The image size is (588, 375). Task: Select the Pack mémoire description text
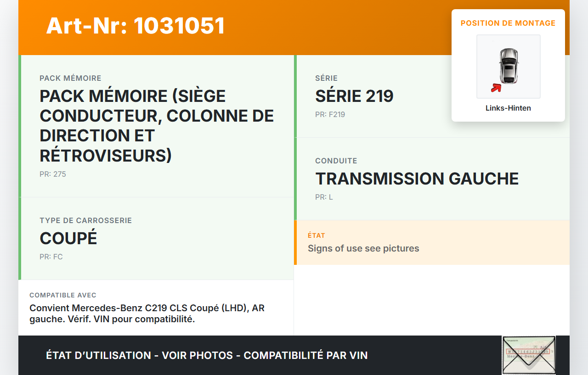point(157,126)
